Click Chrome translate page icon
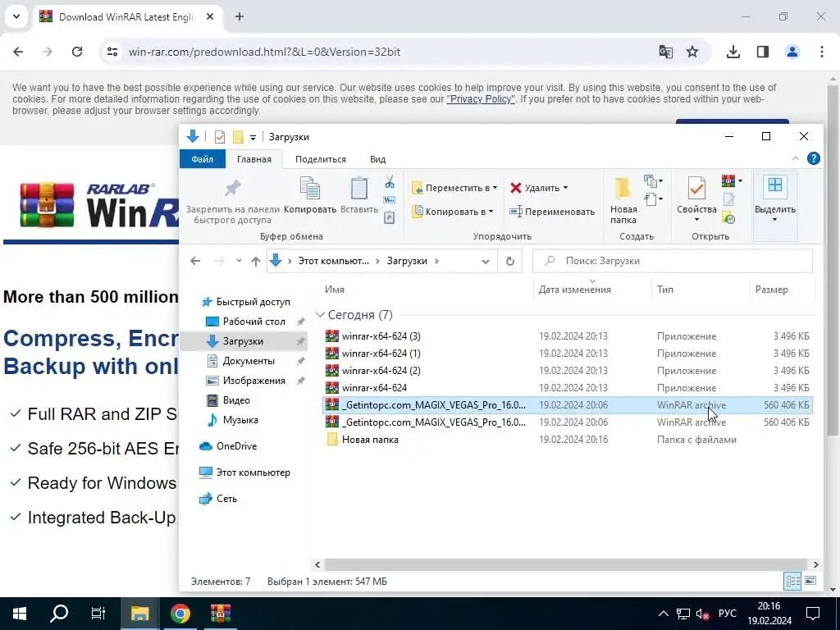Screen dimensions: 840x630 (666, 52)
